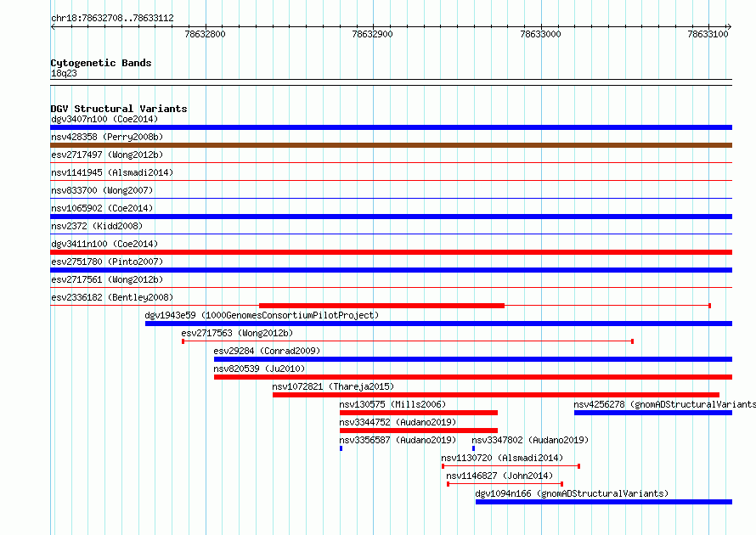Click the small nsv3356587 (Audano2019) blue marker

pos(341,448)
